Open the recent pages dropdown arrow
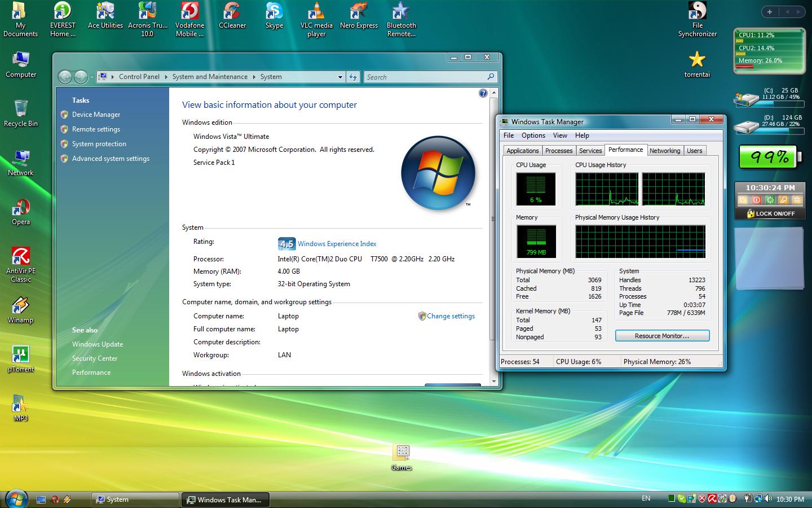This screenshot has height=508, width=812. click(92, 77)
